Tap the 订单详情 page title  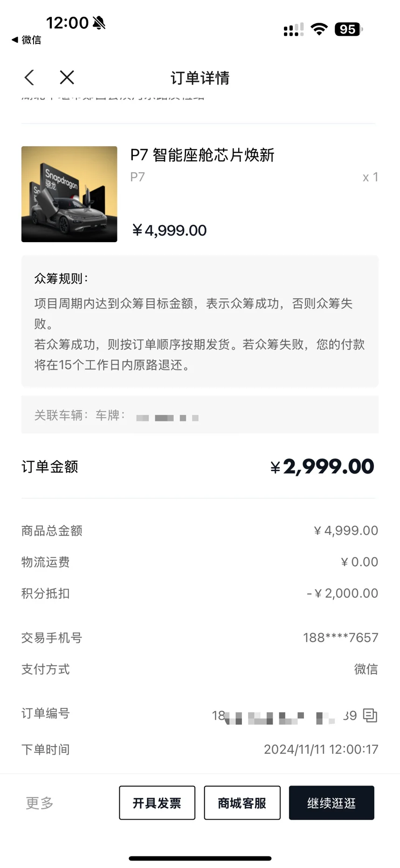click(200, 78)
